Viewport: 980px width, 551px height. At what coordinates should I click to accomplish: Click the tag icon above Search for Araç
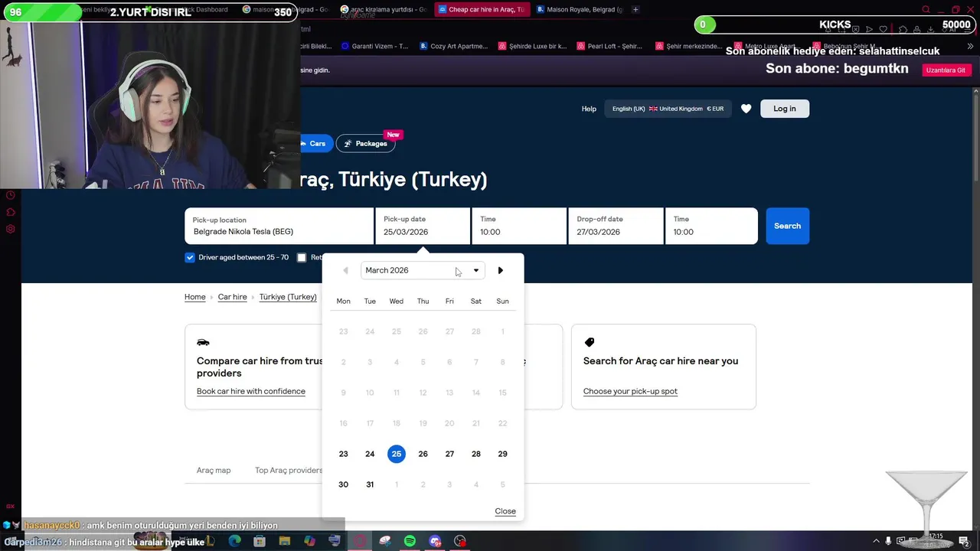(590, 342)
